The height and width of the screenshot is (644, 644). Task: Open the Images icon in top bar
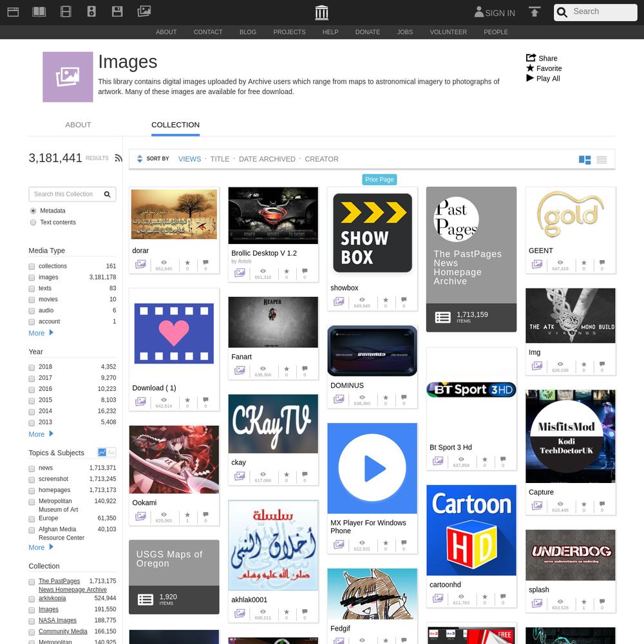coord(144,11)
